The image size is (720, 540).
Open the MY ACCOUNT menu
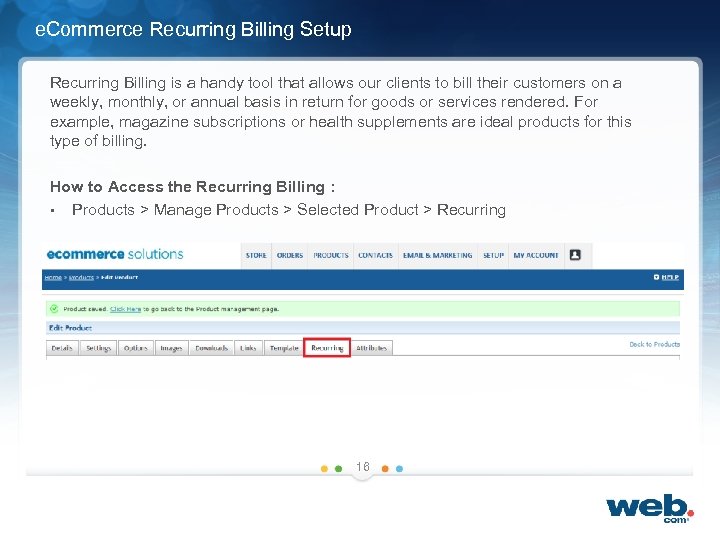click(536, 255)
